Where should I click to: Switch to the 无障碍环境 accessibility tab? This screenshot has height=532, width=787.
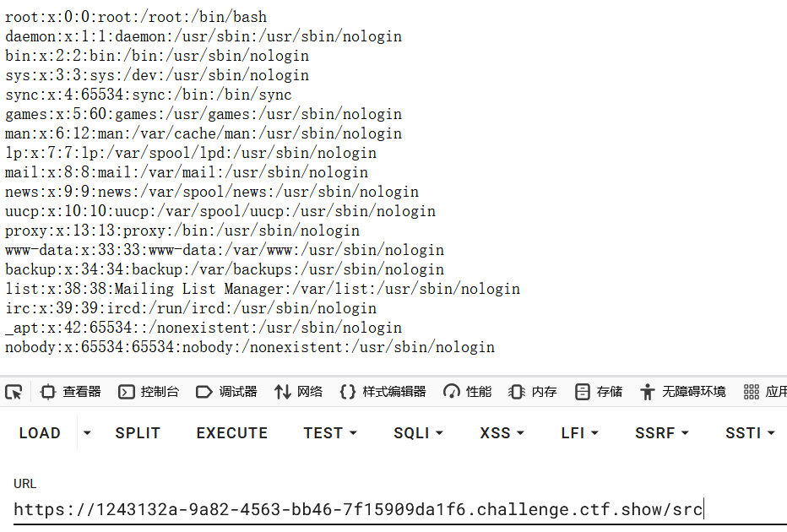click(683, 392)
